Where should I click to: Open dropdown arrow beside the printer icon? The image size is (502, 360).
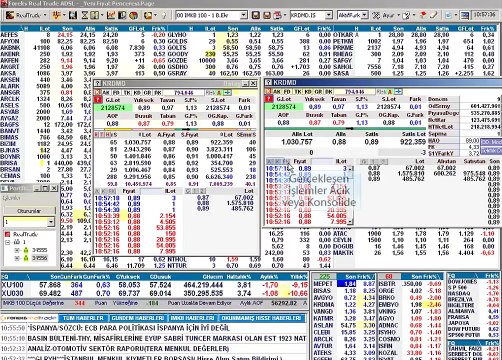point(285,15)
